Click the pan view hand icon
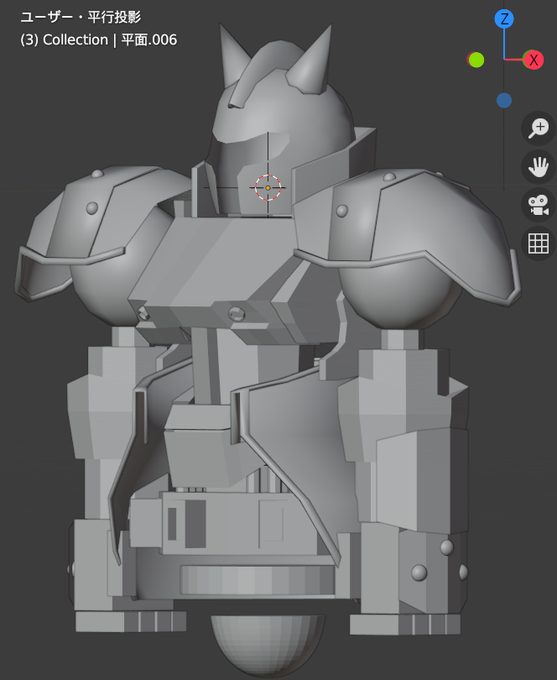Viewport: 557px width, 680px height. (538, 167)
